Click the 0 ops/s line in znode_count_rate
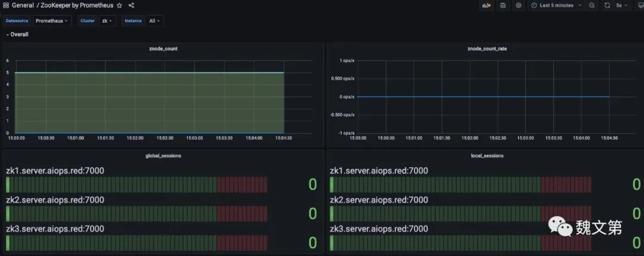 coord(482,97)
